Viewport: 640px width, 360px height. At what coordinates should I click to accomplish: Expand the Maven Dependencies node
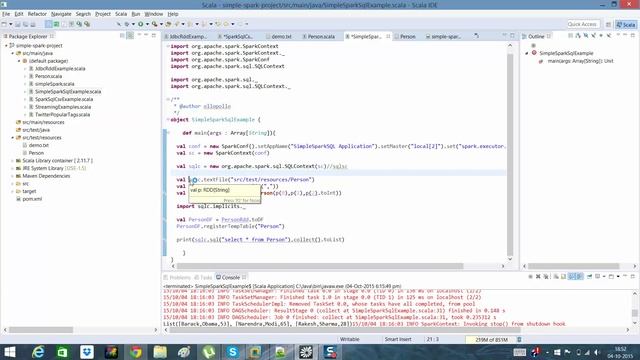13,176
